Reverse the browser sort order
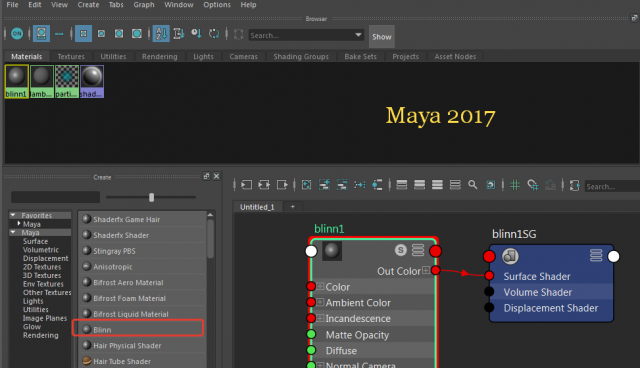The height and width of the screenshot is (368, 640). tap(214, 33)
